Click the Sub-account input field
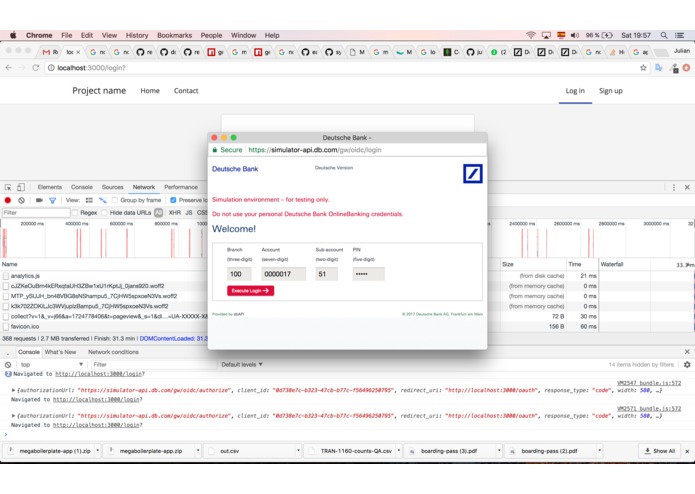The width and height of the screenshot is (695, 494). 327,274
